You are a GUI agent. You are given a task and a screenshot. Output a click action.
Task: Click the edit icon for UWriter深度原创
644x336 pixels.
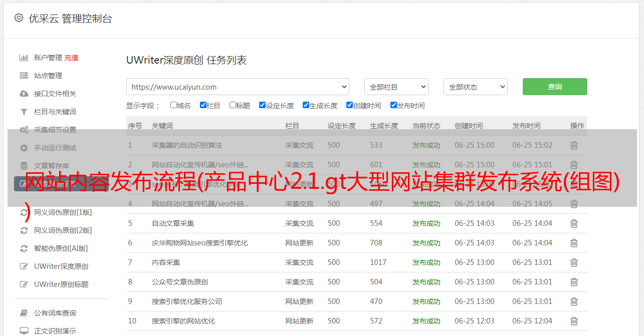click(x=24, y=266)
